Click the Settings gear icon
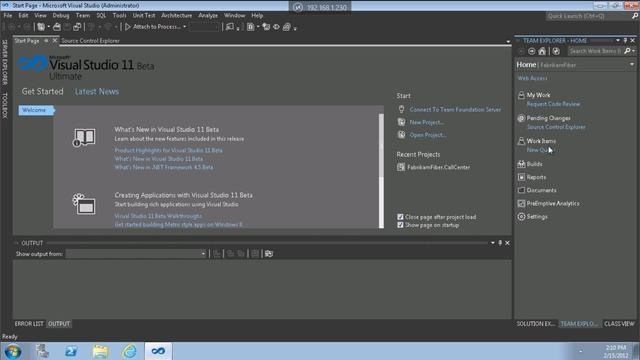The width and height of the screenshot is (640, 360). tap(521, 217)
